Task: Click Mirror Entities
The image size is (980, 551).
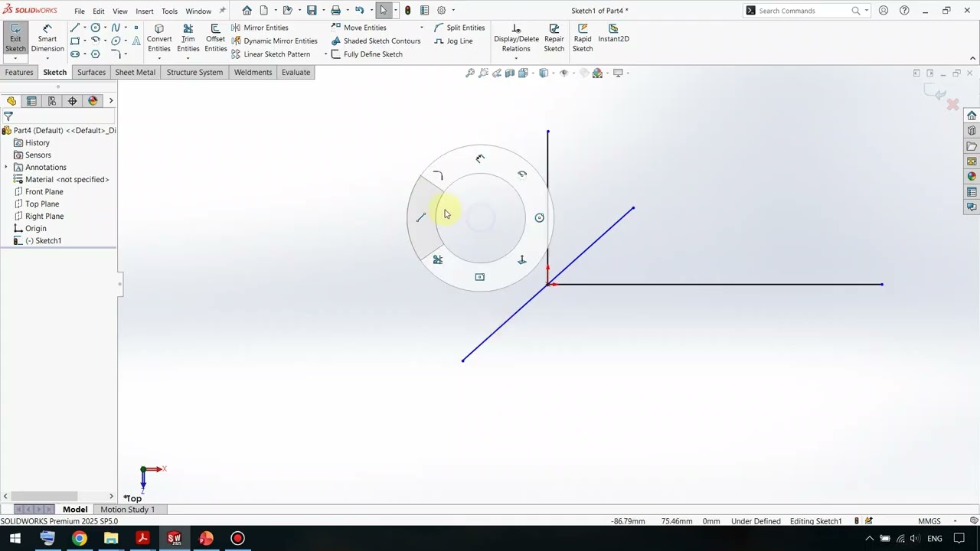Action: click(x=260, y=28)
